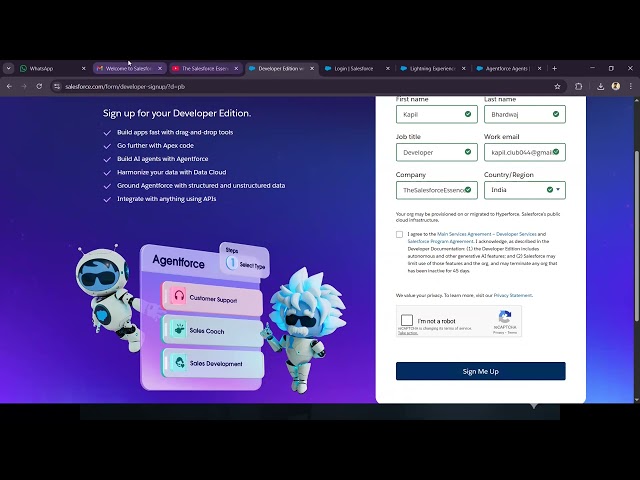The image size is (640, 480).
Task: Close the WhatsApp tab
Action: (84, 69)
